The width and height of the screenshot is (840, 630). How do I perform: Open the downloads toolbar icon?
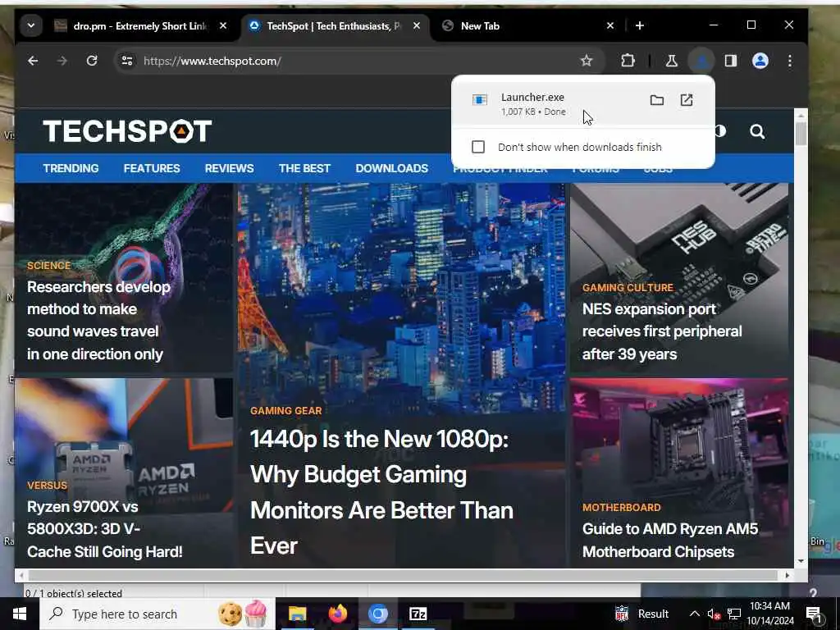701,61
